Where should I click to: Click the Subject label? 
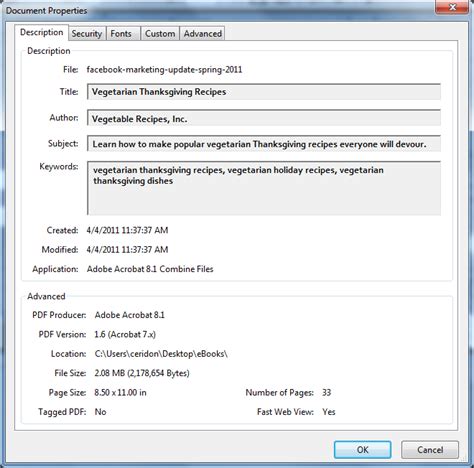[x=63, y=144]
